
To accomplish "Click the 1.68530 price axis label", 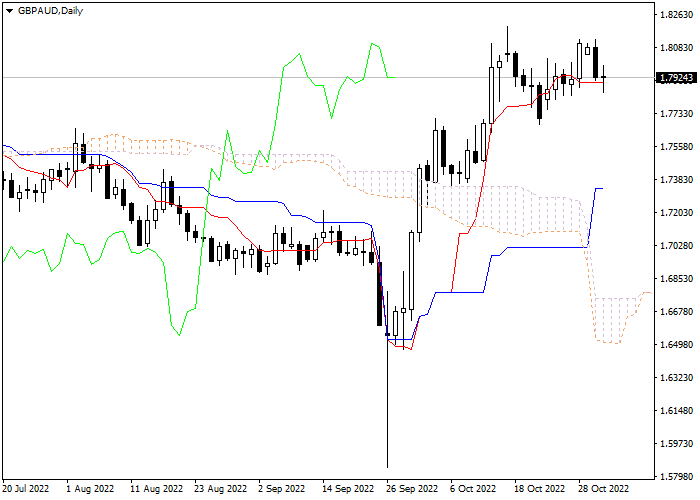I will 676,279.
